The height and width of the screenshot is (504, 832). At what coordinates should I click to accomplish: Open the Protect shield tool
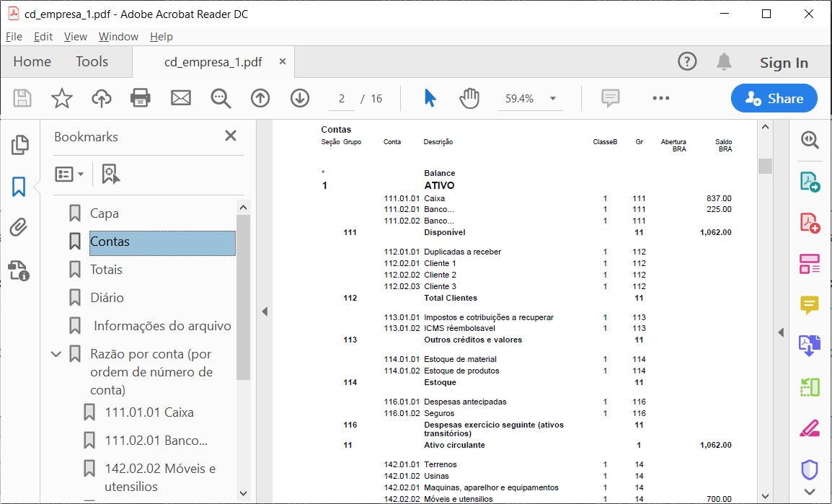point(810,469)
